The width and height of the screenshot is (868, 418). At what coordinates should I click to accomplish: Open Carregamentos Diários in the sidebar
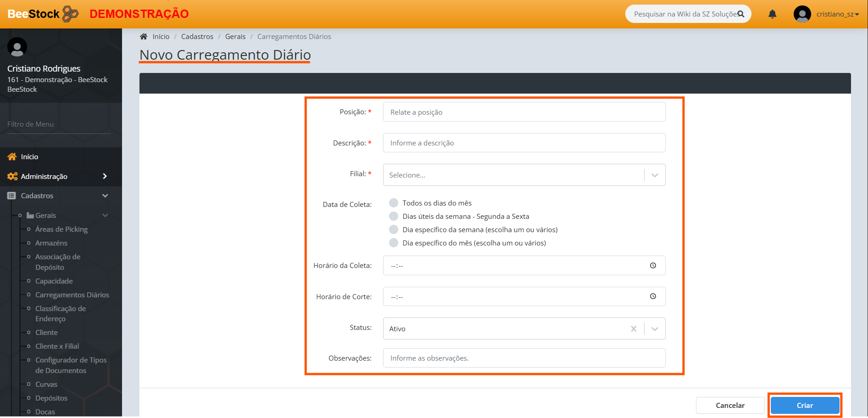[x=72, y=295]
